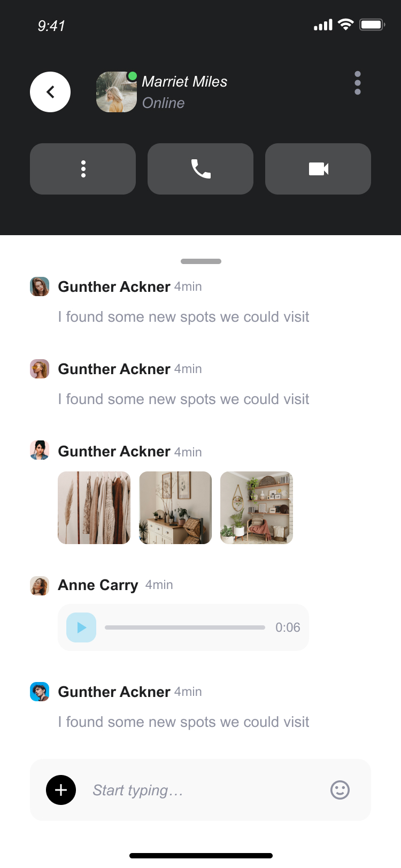Tap Anne Carry's sender name

[x=98, y=585]
